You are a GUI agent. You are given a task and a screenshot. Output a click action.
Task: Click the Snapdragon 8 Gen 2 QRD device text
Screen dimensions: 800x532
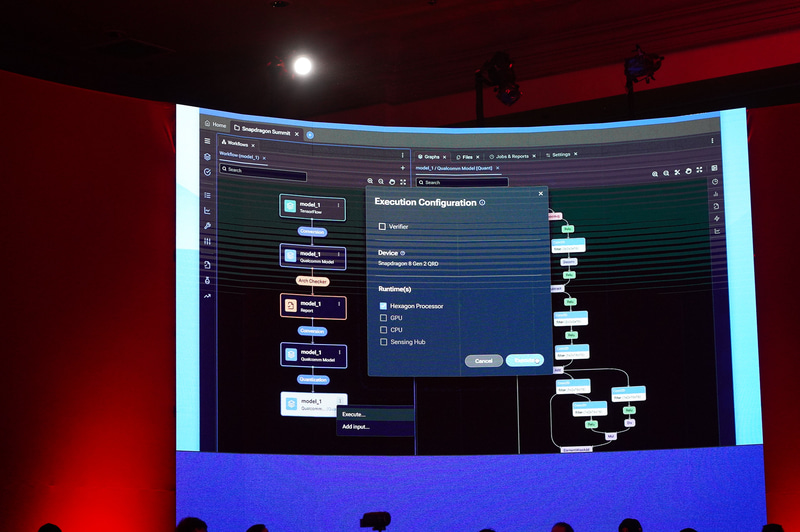[408, 264]
